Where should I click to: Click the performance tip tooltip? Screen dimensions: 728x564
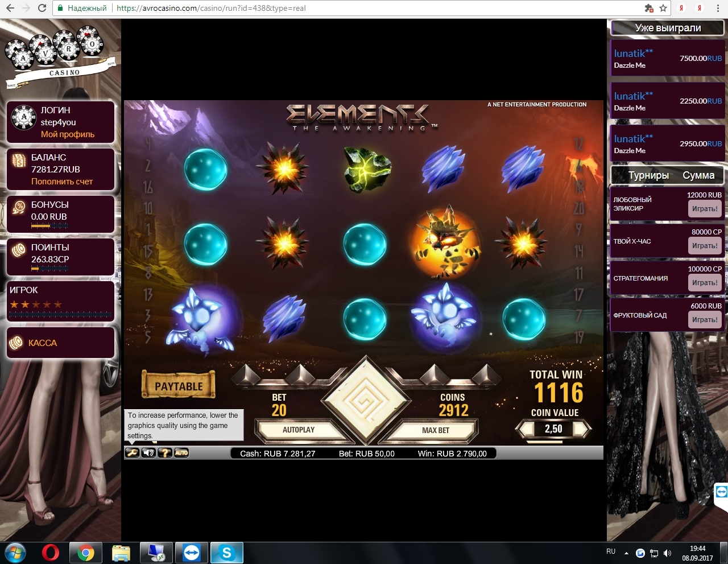[184, 425]
